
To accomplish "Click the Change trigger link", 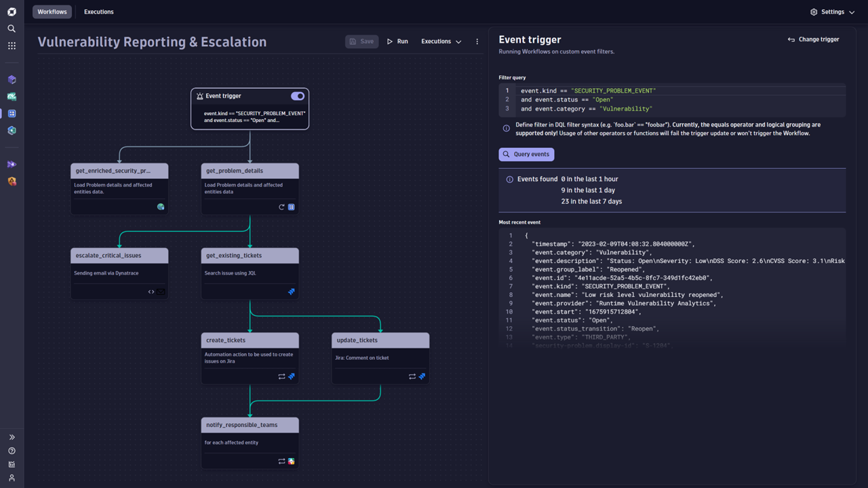I will point(813,39).
